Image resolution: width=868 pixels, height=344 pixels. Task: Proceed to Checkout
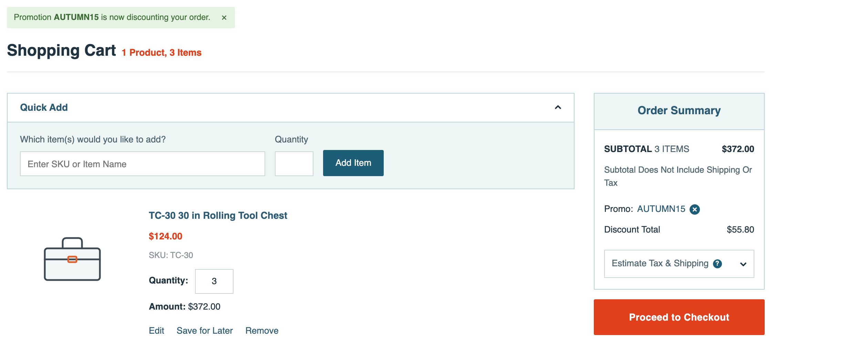click(x=679, y=317)
